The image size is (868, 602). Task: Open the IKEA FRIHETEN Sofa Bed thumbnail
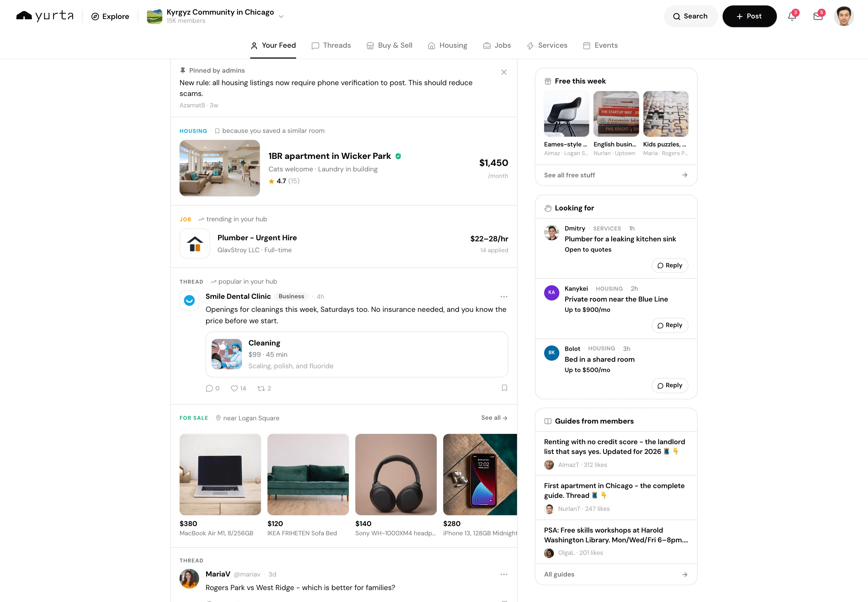pos(308,475)
